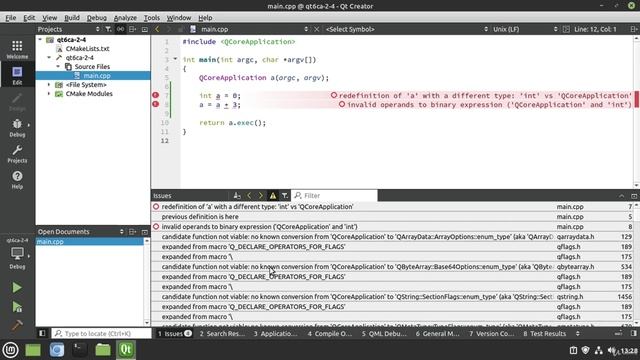Open the Analyze menu
This screenshot has width=640, height=360.
125,18
